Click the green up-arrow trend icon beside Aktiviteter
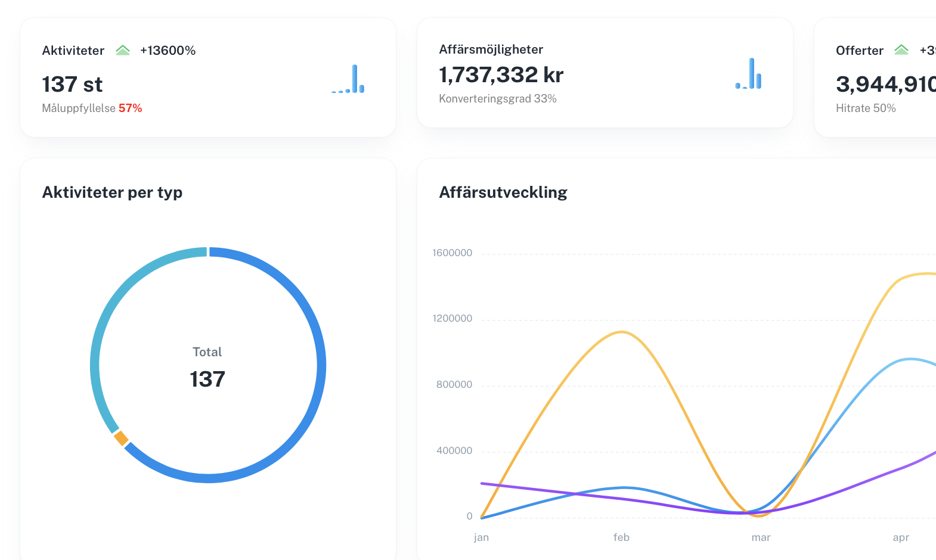The image size is (936, 560). pyautogui.click(x=123, y=50)
